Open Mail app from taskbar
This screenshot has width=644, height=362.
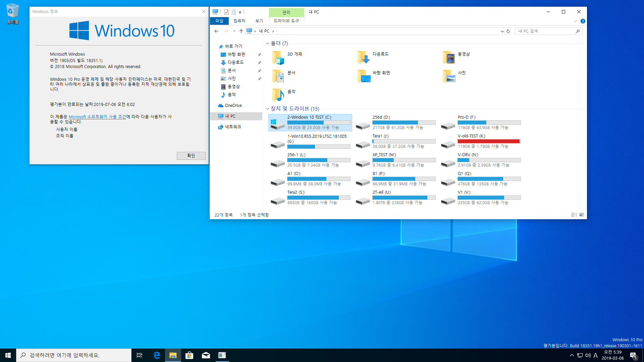tap(206, 355)
